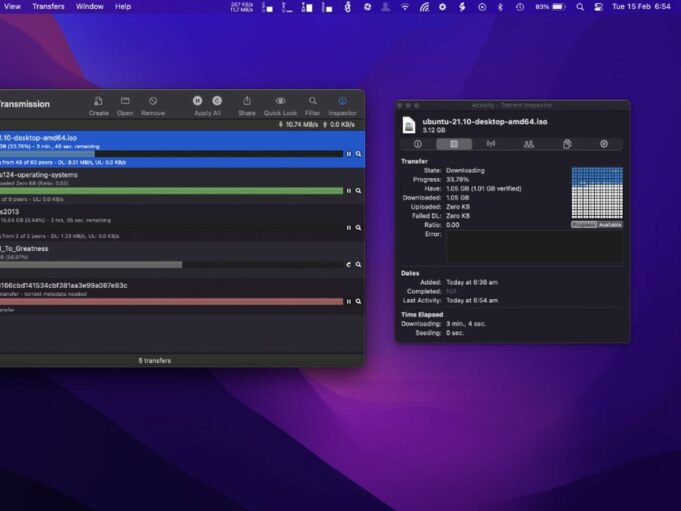This screenshot has height=511, width=681.
Task: Select the 124-operating-systems transfer row
Action: [182, 186]
